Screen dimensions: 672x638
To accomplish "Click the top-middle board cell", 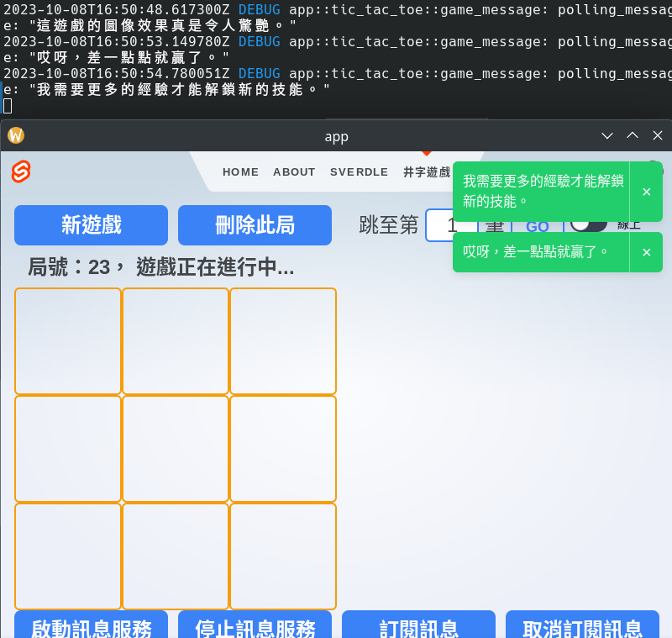I will 176,341.
